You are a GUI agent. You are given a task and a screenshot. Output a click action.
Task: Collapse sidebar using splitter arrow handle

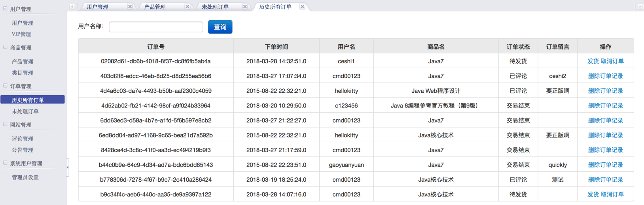pyautogui.click(x=68, y=167)
